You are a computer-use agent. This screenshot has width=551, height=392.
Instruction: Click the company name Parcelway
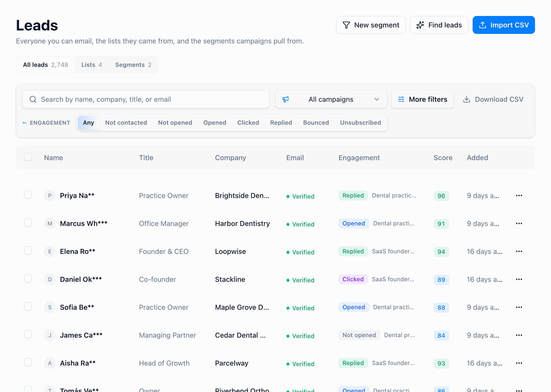232,363
